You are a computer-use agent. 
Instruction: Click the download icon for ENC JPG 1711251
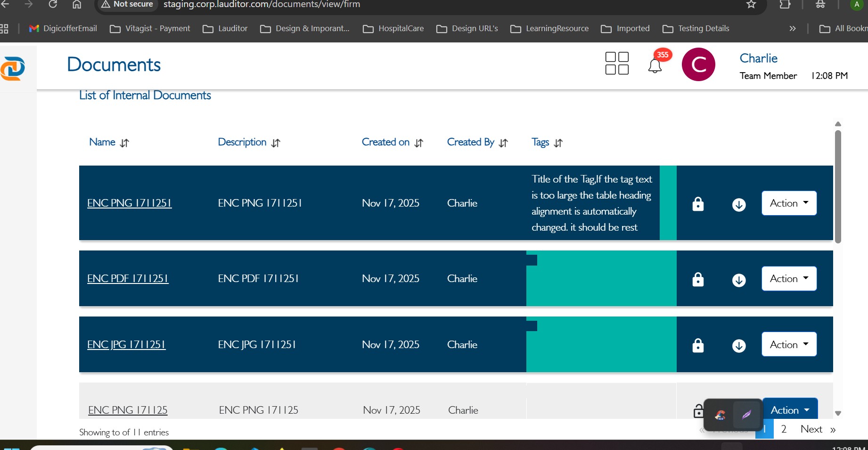pyautogui.click(x=738, y=345)
